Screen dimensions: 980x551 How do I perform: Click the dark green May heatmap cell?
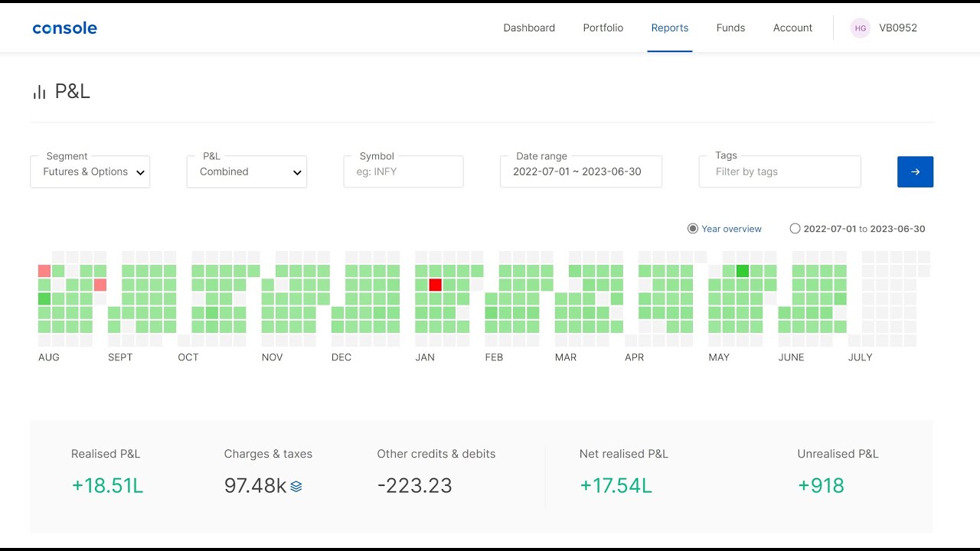(x=742, y=271)
